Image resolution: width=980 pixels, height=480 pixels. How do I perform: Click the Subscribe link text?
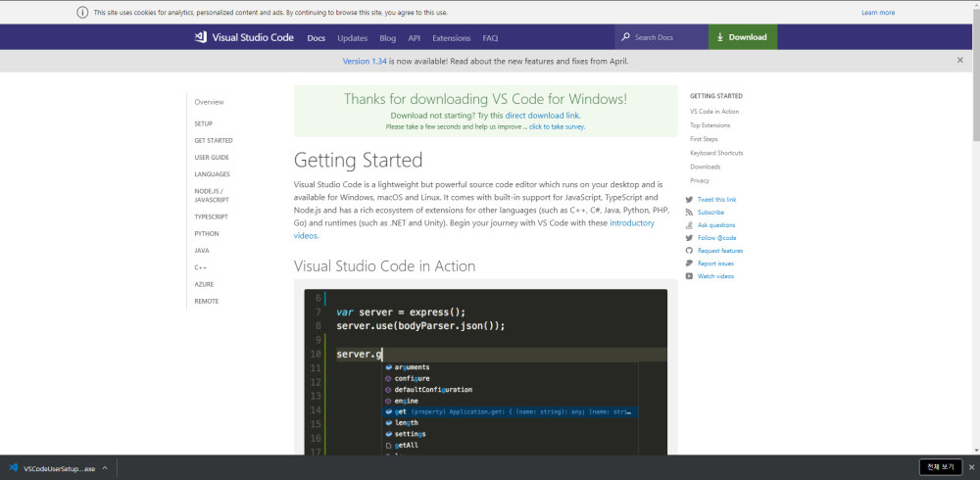pos(710,213)
